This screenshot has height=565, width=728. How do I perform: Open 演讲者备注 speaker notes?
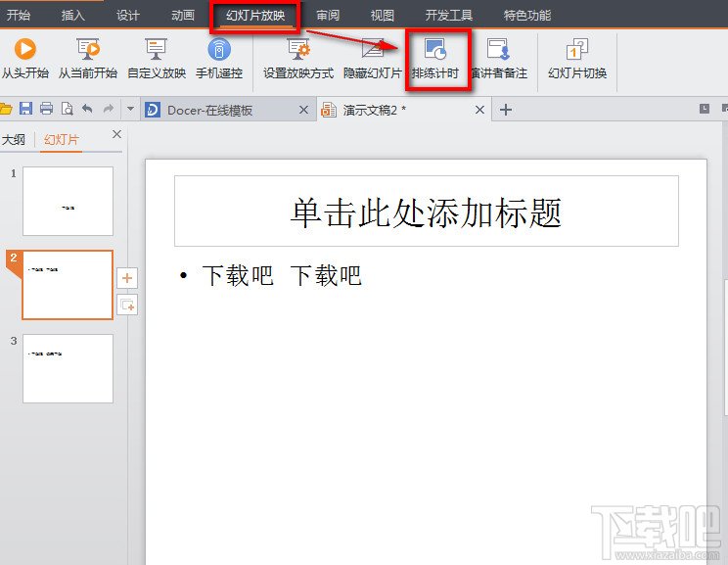pyautogui.click(x=499, y=49)
